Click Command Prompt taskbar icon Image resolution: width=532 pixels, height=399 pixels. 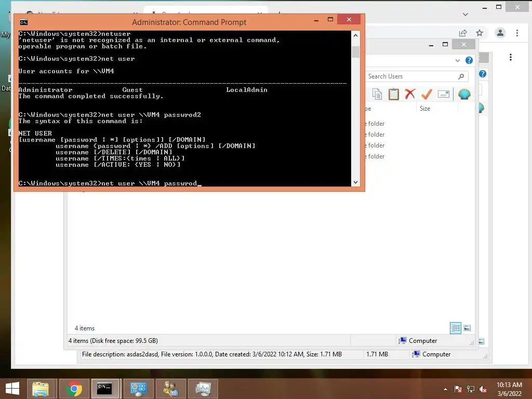pyautogui.click(x=105, y=389)
